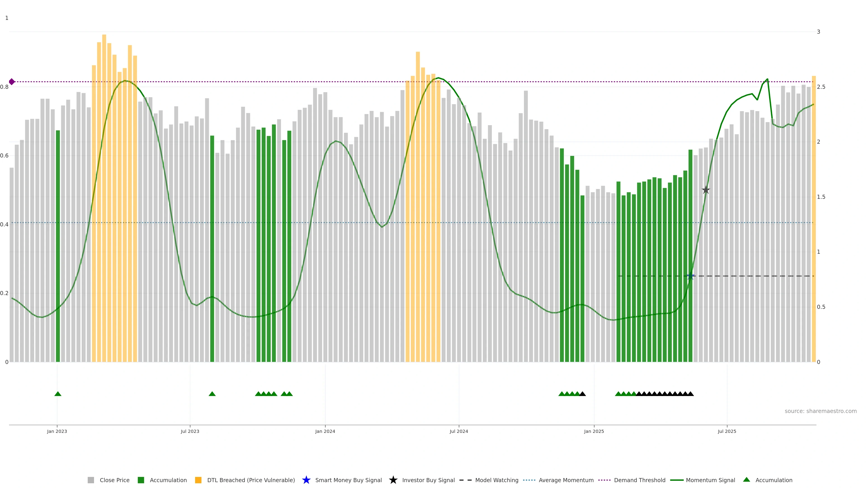Toggle DTL Breached (Price Vulnerable) legend entry
Image resolution: width=868 pixels, height=488 pixels.
click(x=251, y=480)
